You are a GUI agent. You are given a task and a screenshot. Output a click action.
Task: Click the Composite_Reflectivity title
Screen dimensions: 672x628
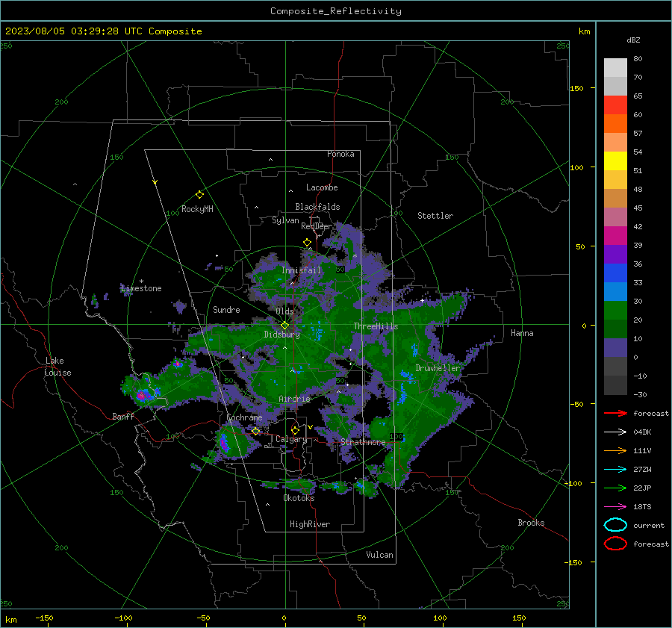tap(336, 11)
